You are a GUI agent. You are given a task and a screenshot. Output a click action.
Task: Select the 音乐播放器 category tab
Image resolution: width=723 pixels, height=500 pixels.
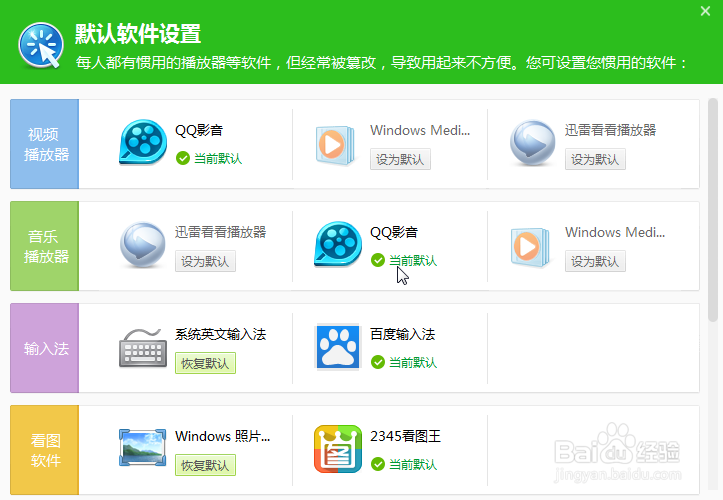[45, 246]
